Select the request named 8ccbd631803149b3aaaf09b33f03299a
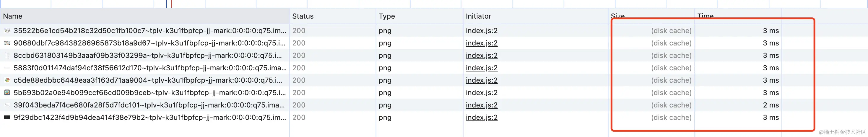Image resolution: width=868 pixels, height=137 pixels. [148, 56]
